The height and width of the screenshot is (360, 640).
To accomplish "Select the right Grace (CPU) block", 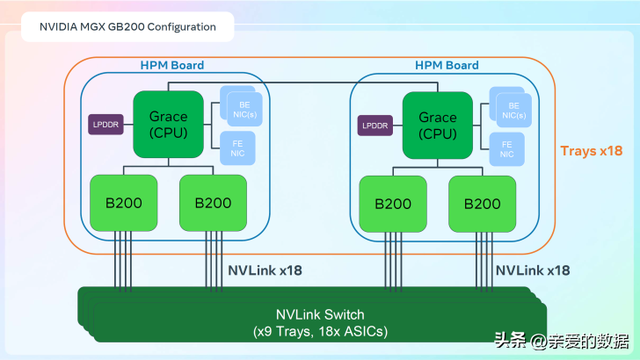I will (438, 125).
